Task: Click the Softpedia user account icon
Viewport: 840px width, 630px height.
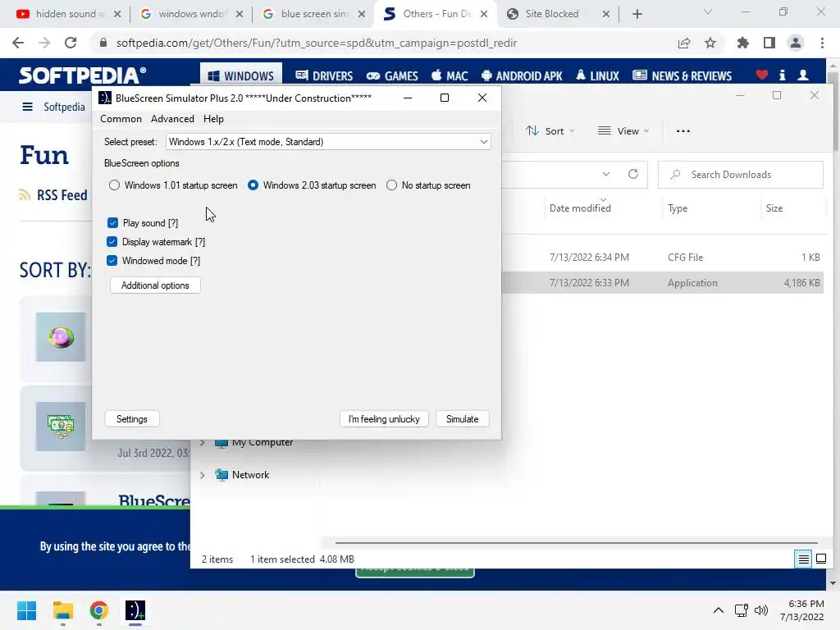Action: tap(803, 75)
